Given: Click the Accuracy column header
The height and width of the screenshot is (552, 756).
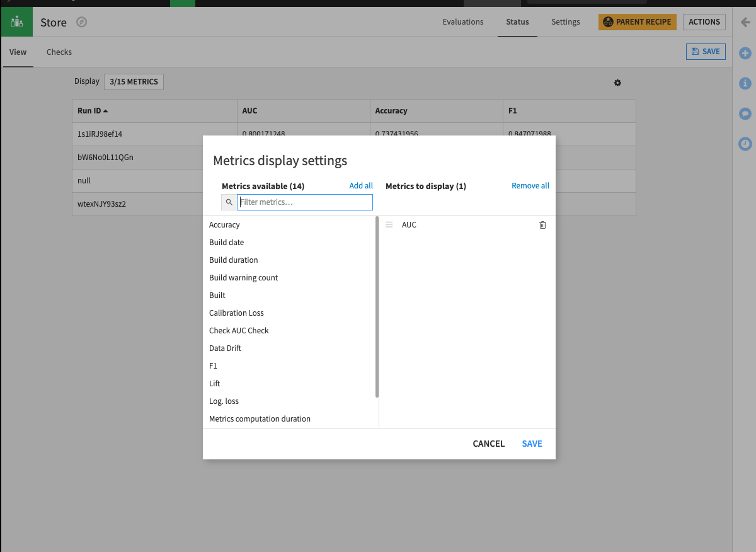Looking at the screenshot, I should tap(436, 111).
